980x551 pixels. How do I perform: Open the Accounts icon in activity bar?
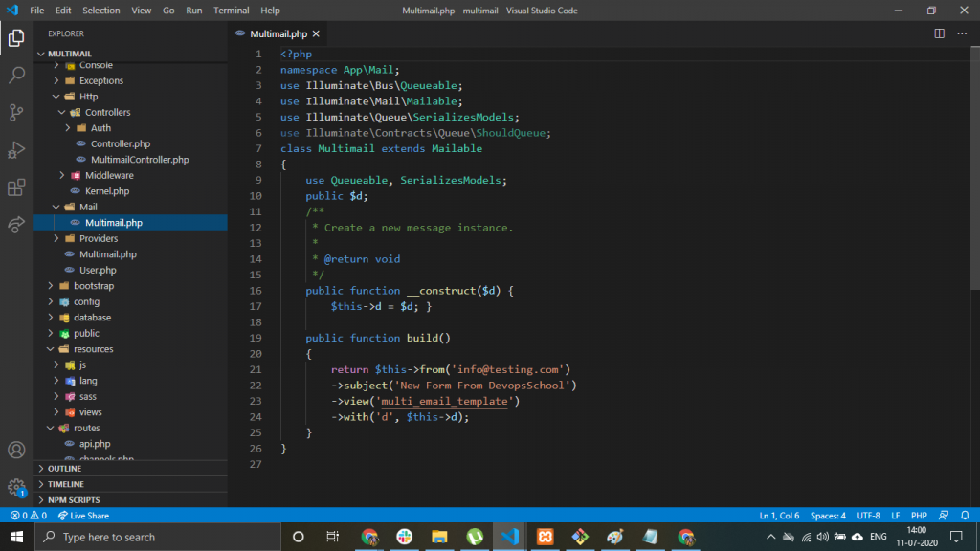click(16, 450)
